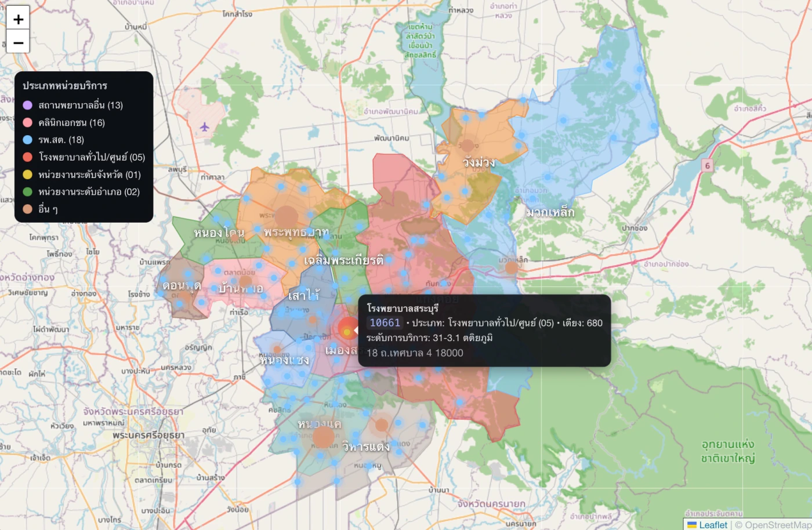The height and width of the screenshot is (530, 812).
Task: Select the legend title ประเภทหน่วยบริการ
Action: pos(65,86)
